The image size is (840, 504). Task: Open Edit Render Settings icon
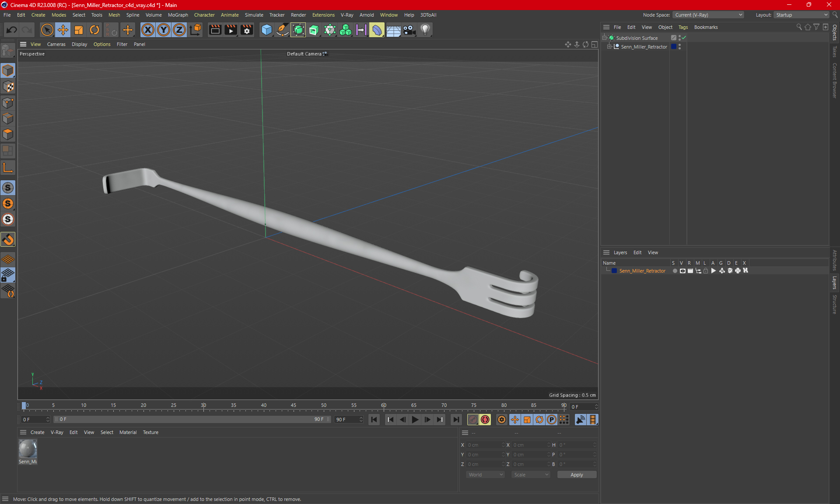pyautogui.click(x=247, y=30)
